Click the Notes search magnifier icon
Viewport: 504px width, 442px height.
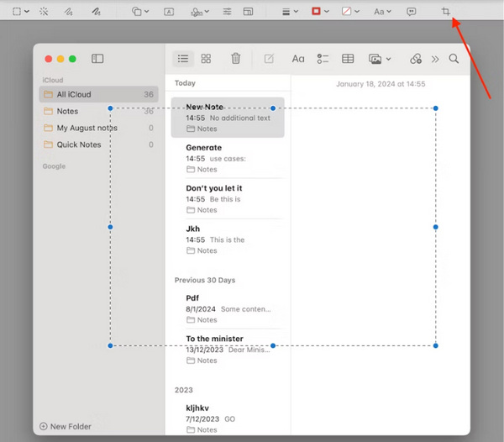click(x=454, y=59)
